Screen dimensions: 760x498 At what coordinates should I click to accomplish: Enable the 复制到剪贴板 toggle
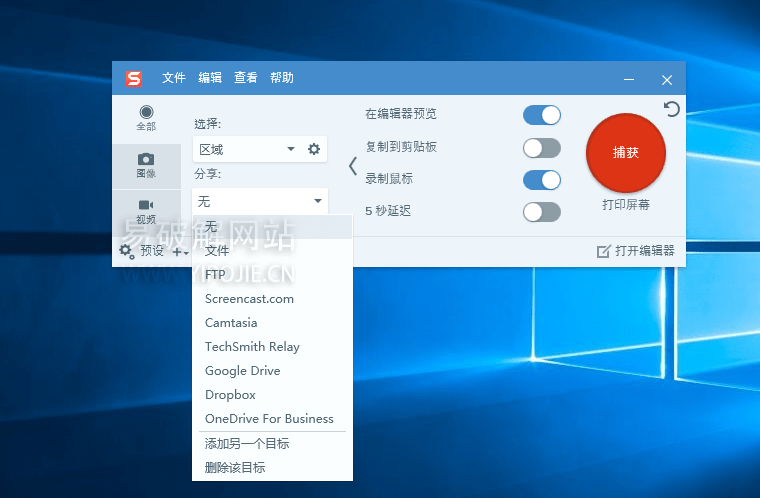coord(541,148)
